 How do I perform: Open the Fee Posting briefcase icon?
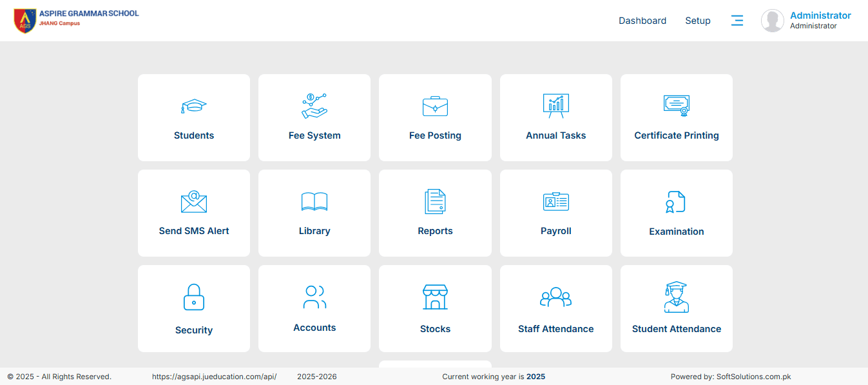click(435, 106)
